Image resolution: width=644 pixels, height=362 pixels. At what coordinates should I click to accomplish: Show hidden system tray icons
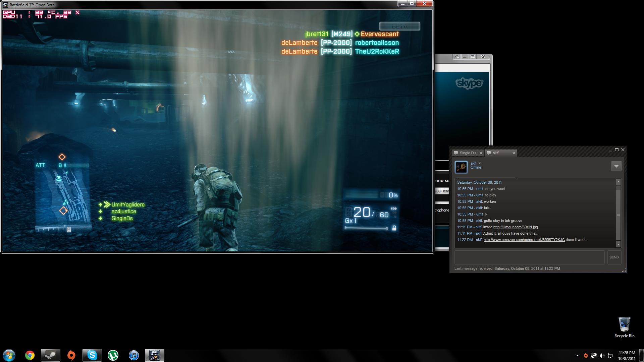coord(578,356)
